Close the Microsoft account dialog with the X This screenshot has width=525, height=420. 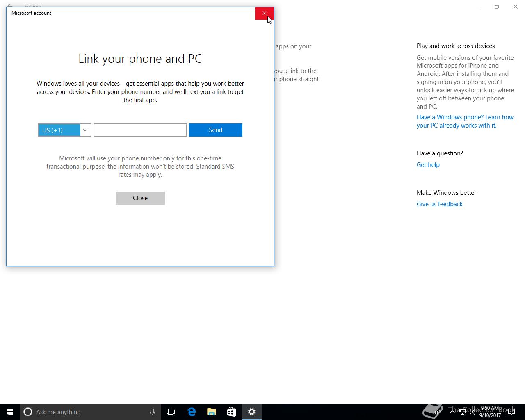(x=264, y=13)
